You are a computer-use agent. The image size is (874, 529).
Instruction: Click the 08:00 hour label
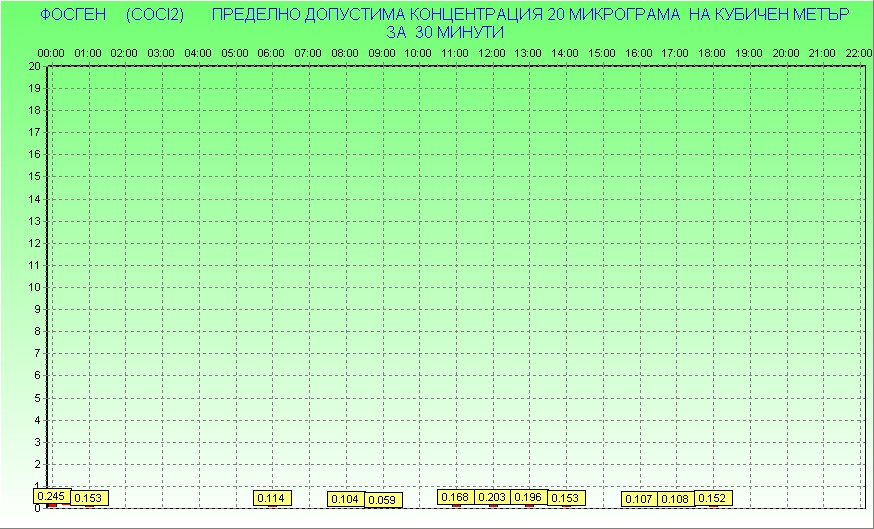[345, 54]
